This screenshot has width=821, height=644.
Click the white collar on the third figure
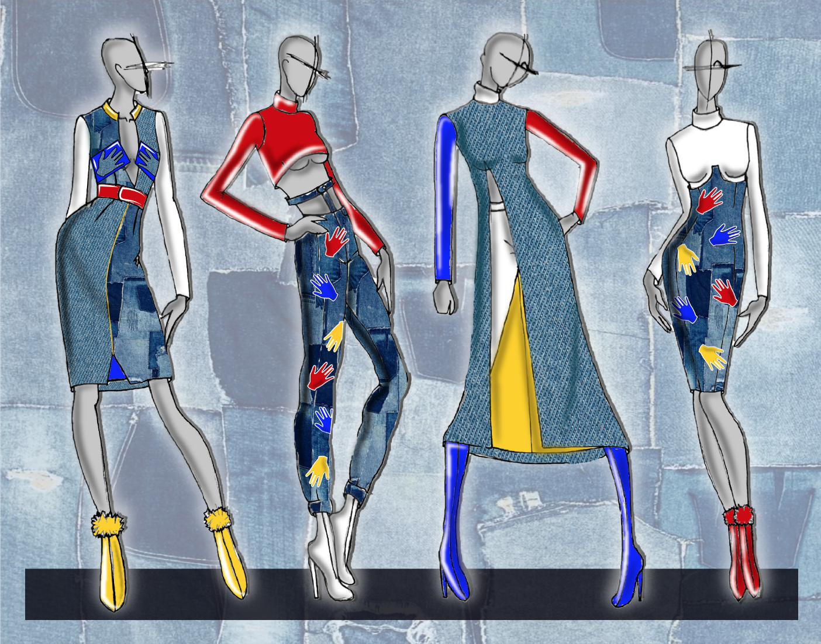click(x=487, y=92)
